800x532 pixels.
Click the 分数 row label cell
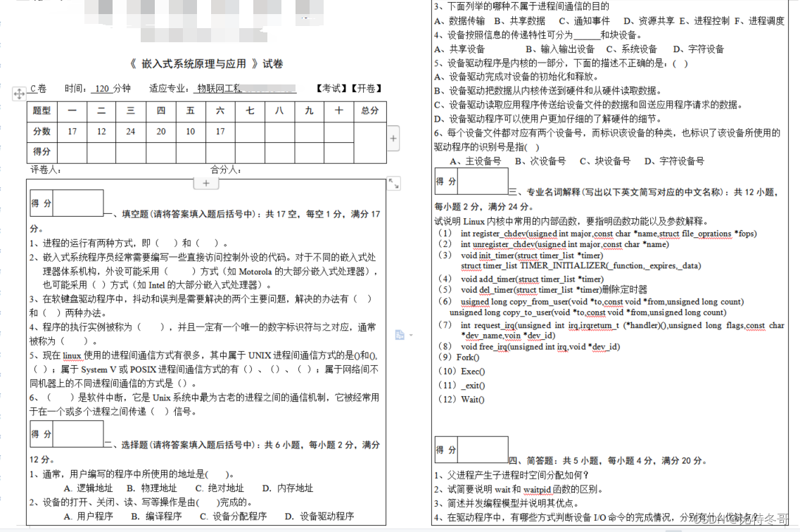point(42,132)
